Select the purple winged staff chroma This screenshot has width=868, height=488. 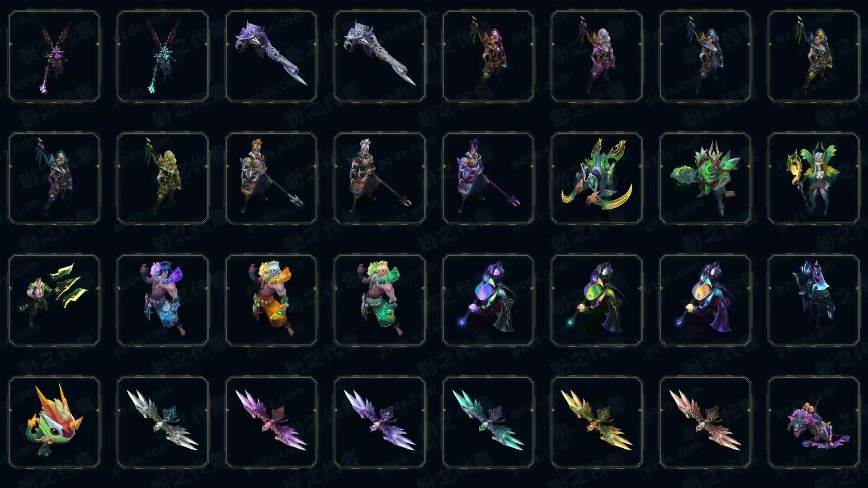(x=54, y=56)
